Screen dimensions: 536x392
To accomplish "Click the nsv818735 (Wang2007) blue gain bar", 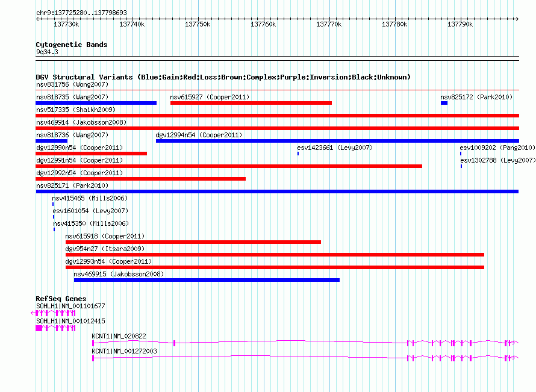I will pyautogui.click(x=96, y=103).
